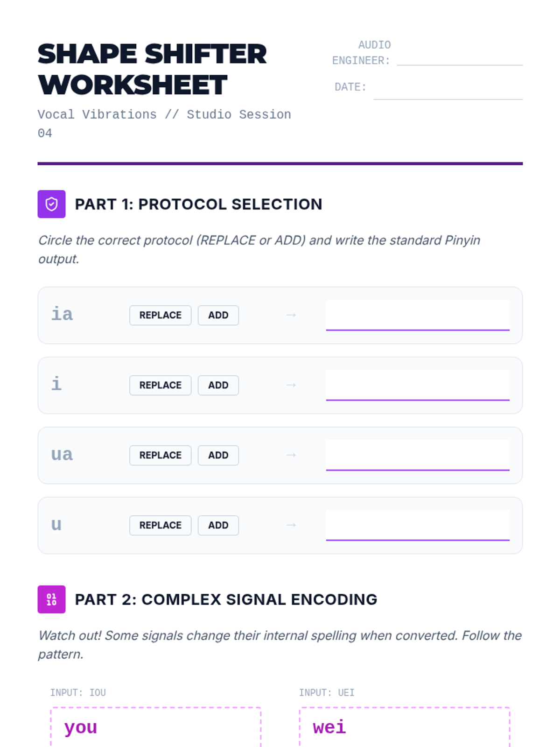Click the Date field
560x747 pixels.
pyautogui.click(x=448, y=91)
